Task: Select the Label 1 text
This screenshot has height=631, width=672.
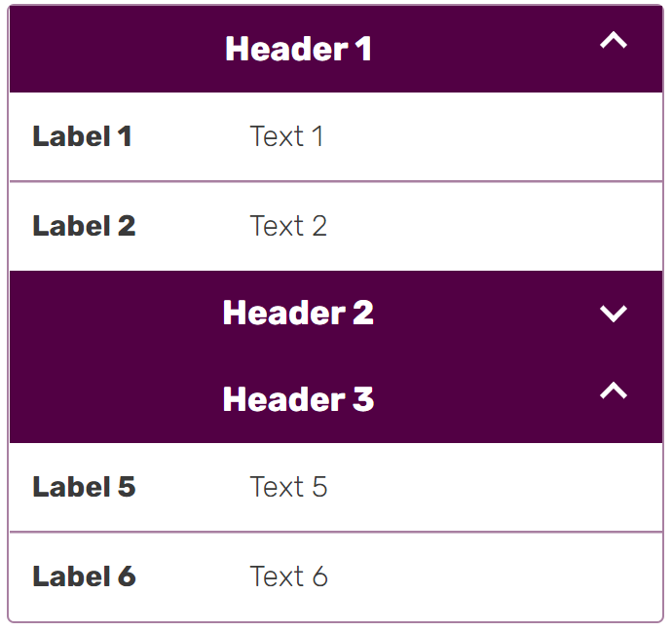Action: point(82,136)
